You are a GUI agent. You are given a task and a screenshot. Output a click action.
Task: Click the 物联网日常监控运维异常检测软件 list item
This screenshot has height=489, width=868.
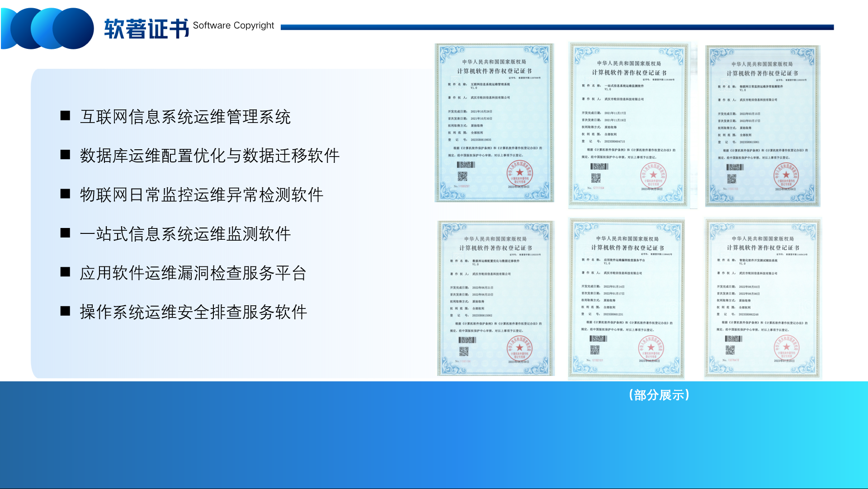tap(201, 195)
